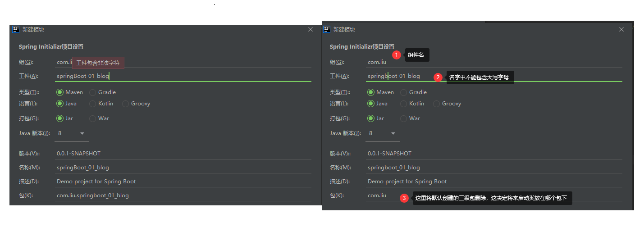Click 名称 field springboot_01_blog in right dialog
The width and height of the screenshot is (644, 236).
494,168
